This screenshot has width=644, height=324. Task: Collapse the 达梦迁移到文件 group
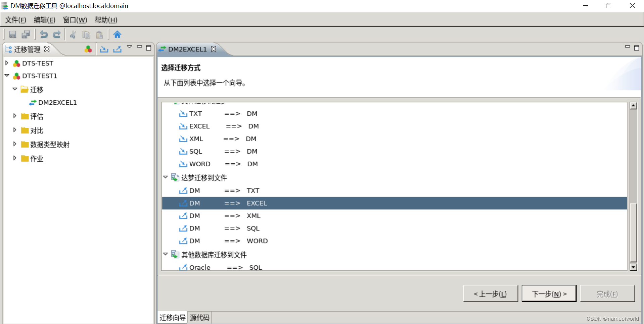pos(166,177)
